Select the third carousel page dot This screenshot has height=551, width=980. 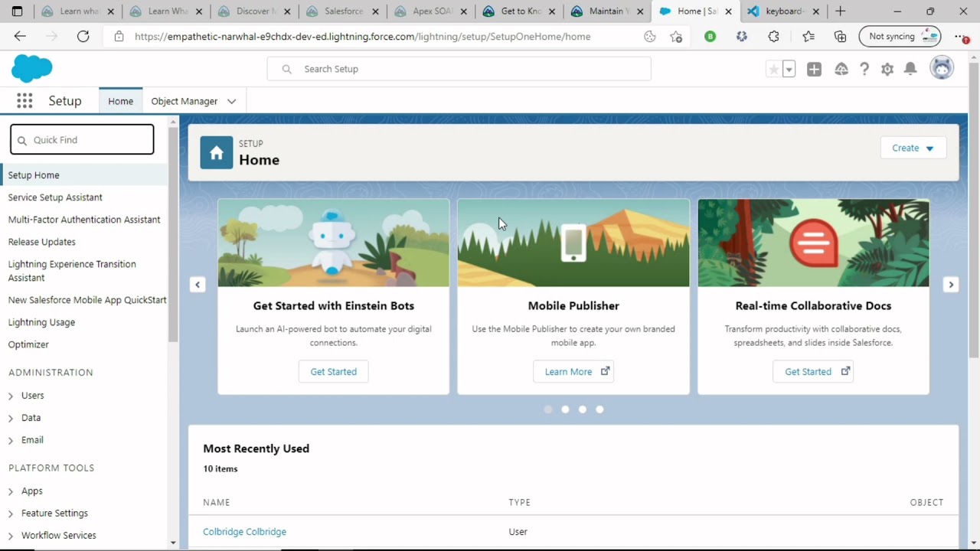583,409
